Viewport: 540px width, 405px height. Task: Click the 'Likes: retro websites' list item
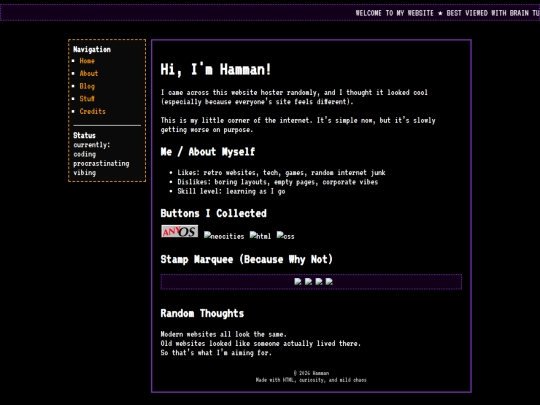(281, 173)
